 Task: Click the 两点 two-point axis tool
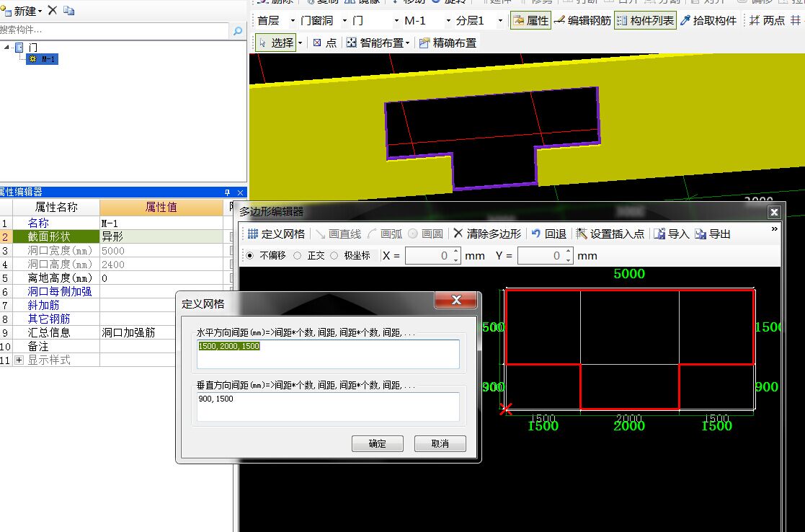[x=767, y=20]
